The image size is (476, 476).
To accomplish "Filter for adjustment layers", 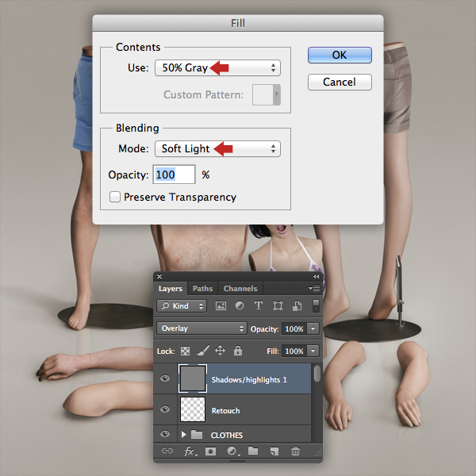I will click(x=240, y=305).
